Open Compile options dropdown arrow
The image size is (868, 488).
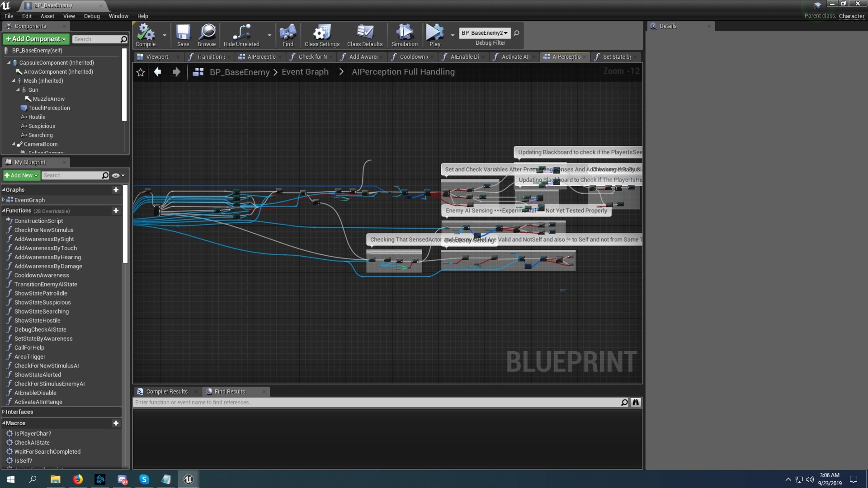click(165, 35)
